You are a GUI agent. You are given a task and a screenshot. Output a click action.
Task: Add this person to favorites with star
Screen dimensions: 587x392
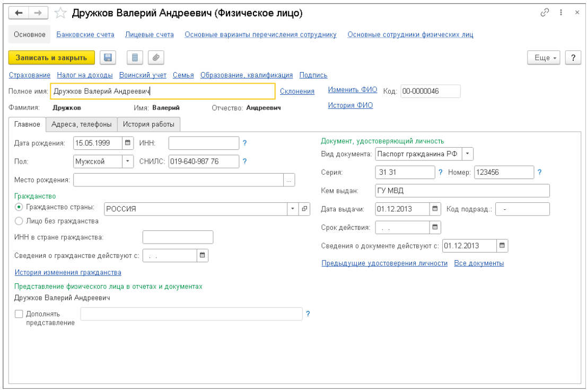point(62,13)
